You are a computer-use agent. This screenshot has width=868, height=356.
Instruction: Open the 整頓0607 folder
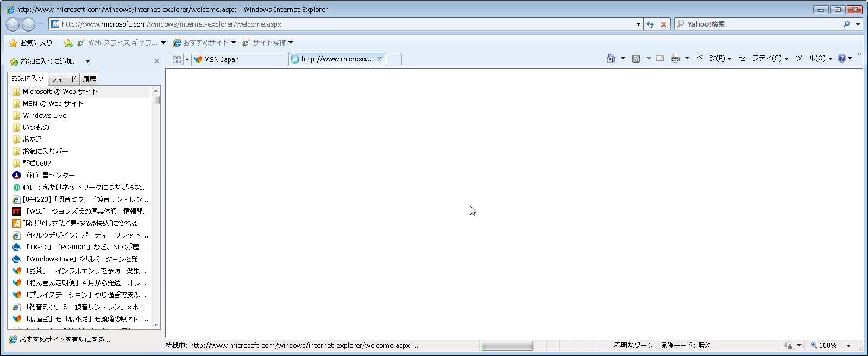(80, 164)
